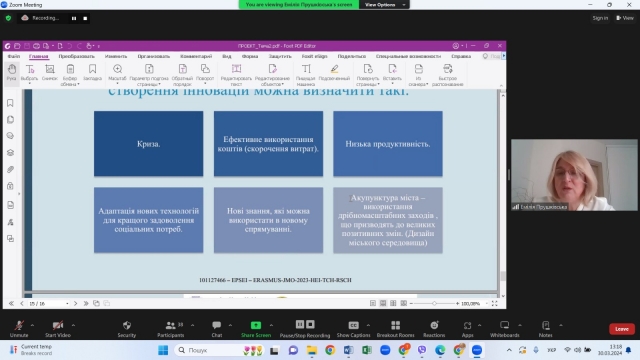Start Video in the Zoom toolbar
640x360 pixels.
[x=58, y=329]
